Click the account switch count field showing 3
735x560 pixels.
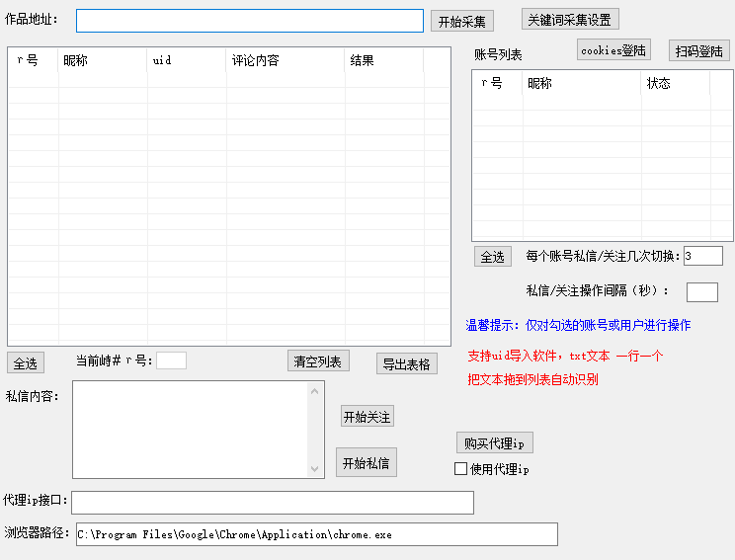click(x=702, y=257)
